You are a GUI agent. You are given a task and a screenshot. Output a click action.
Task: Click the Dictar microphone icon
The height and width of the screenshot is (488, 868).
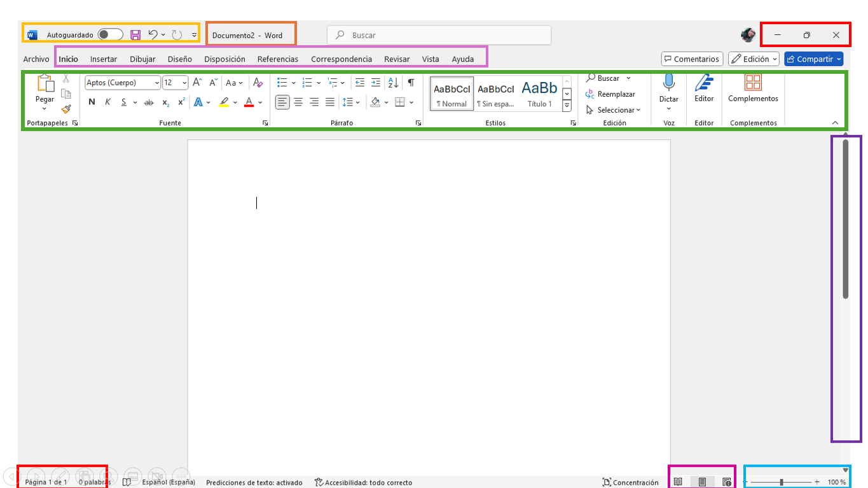click(668, 83)
